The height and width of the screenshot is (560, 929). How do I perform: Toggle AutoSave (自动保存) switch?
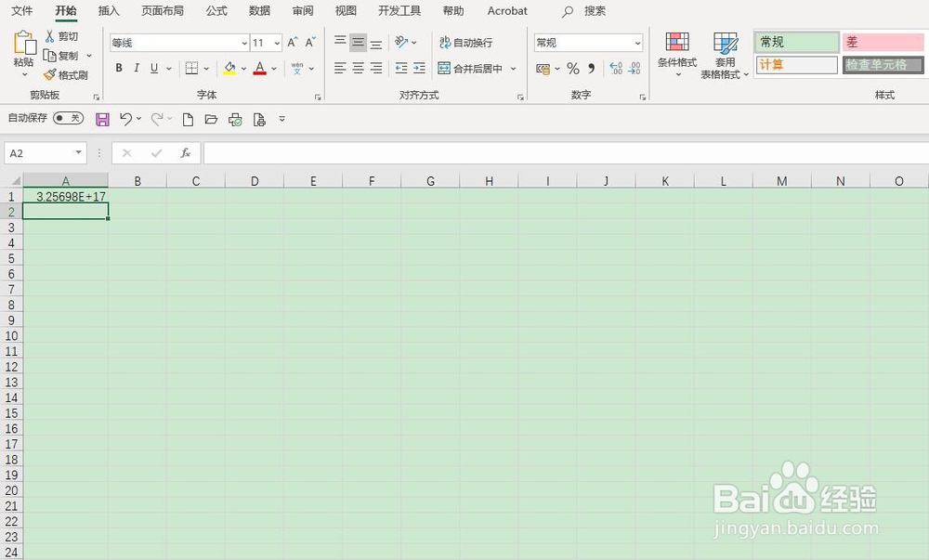pos(68,118)
